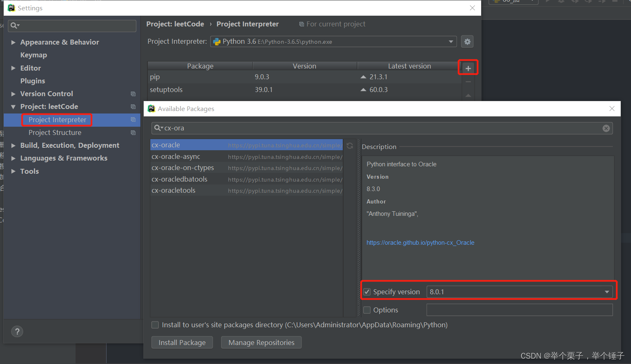Expand Build, Execution, Deployment section

(13, 146)
